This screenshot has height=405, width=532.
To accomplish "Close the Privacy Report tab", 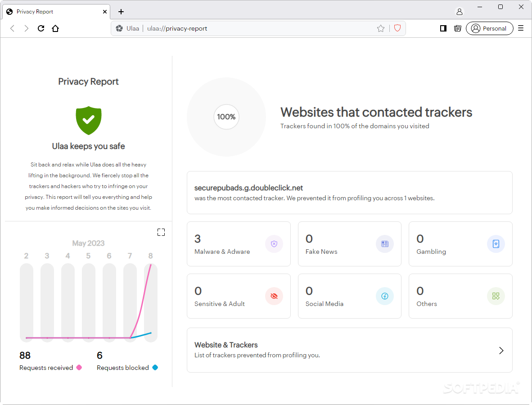I will [105, 12].
